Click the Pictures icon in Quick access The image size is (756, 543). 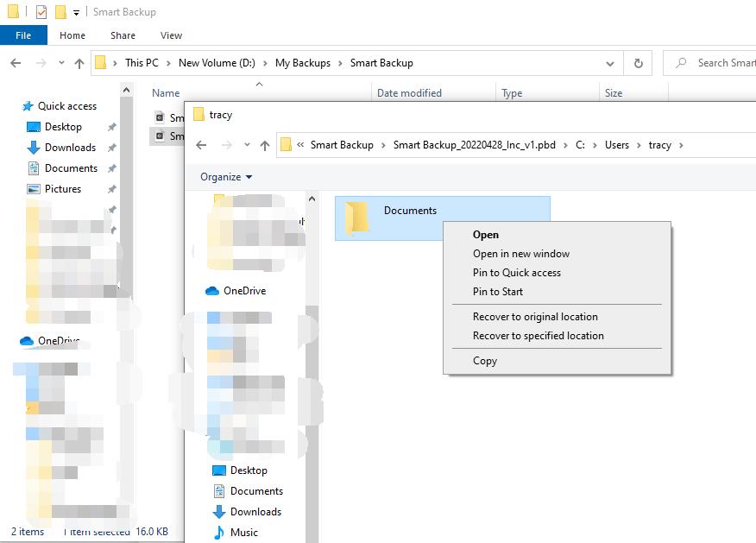34,189
